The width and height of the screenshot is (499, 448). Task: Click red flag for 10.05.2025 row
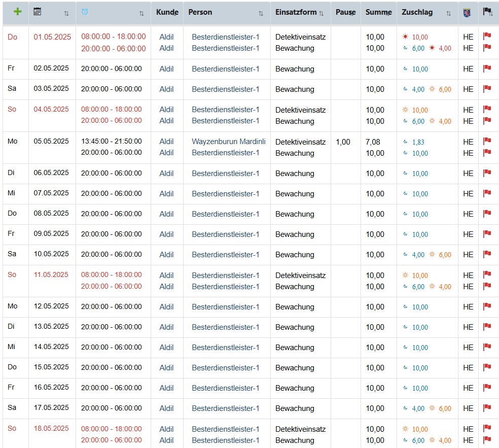(x=487, y=254)
